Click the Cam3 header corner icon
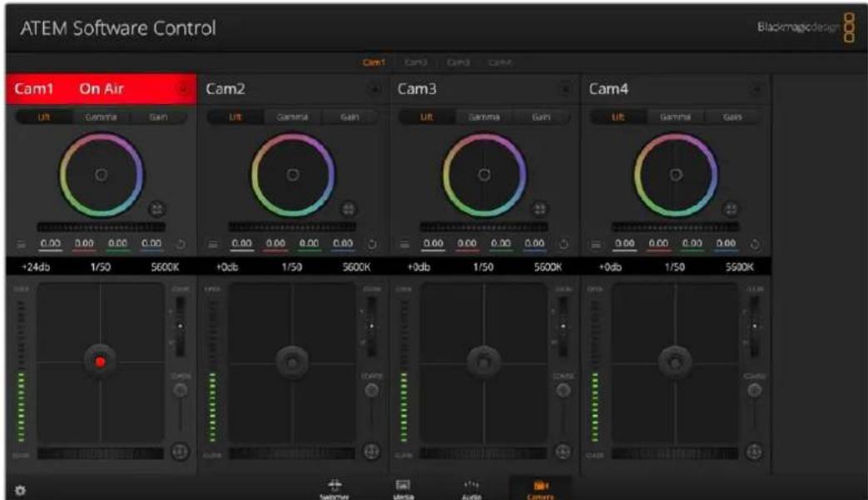Image resolution: width=868 pixels, height=500 pixels. [565, 89]
